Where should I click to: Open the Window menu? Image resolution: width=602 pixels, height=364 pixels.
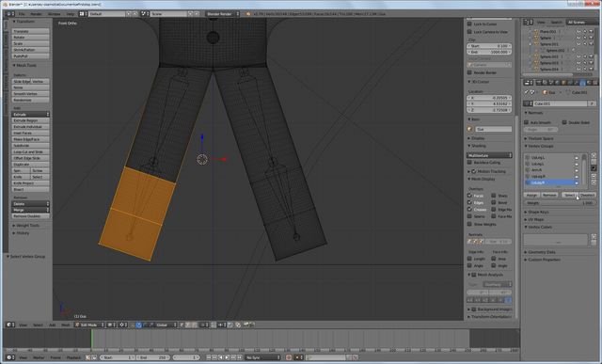[55, 14]
